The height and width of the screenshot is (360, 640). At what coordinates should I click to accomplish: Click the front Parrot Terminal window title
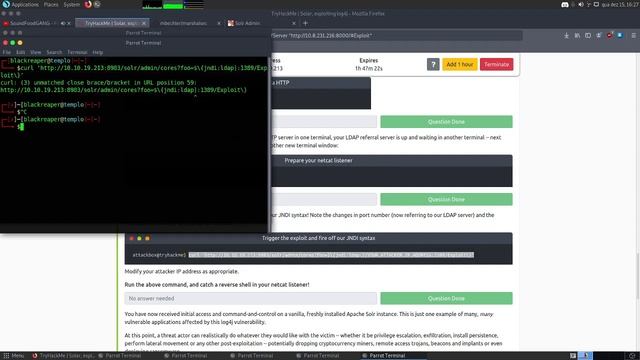(x=143, y=43)
